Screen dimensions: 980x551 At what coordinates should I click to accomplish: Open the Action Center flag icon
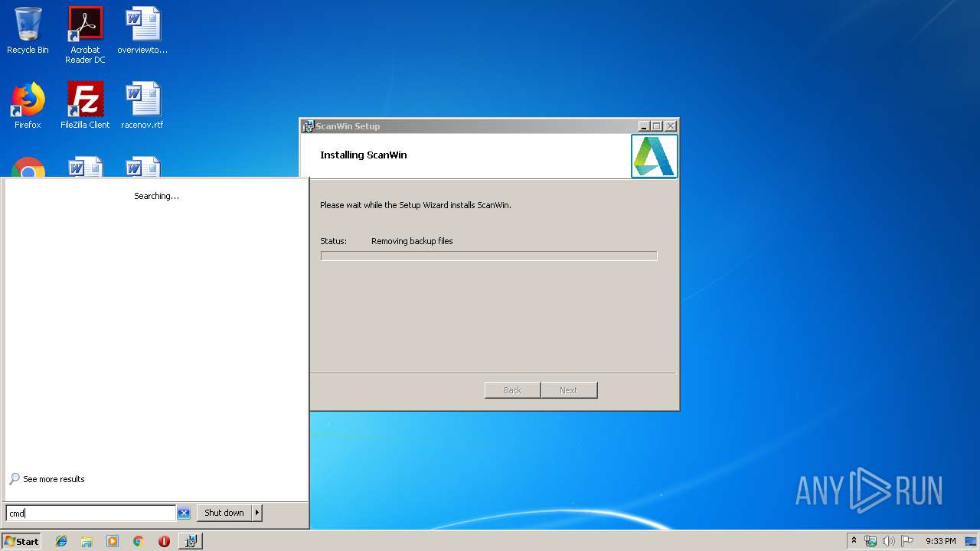click(906, 541)
